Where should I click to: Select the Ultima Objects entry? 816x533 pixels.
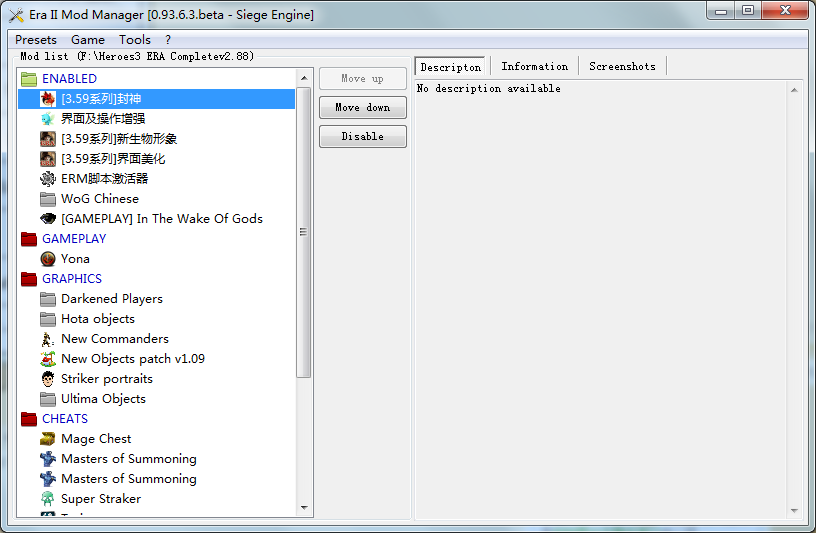(103, 399)
